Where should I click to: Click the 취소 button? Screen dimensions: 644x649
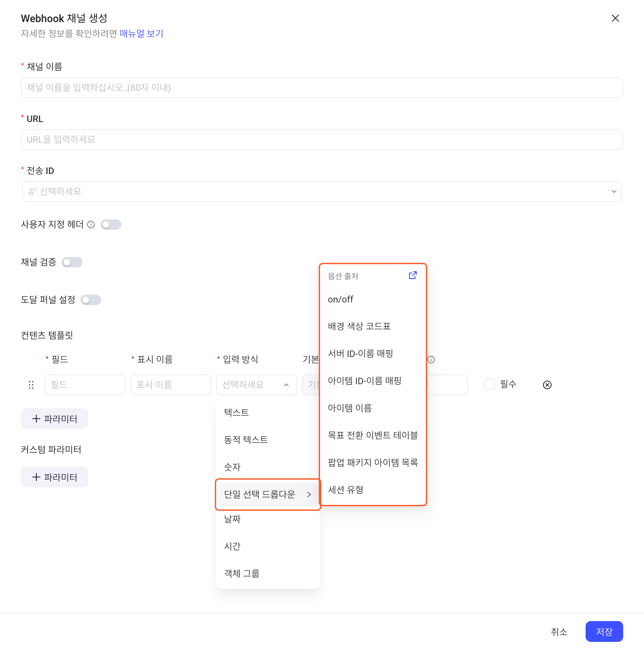559,631
